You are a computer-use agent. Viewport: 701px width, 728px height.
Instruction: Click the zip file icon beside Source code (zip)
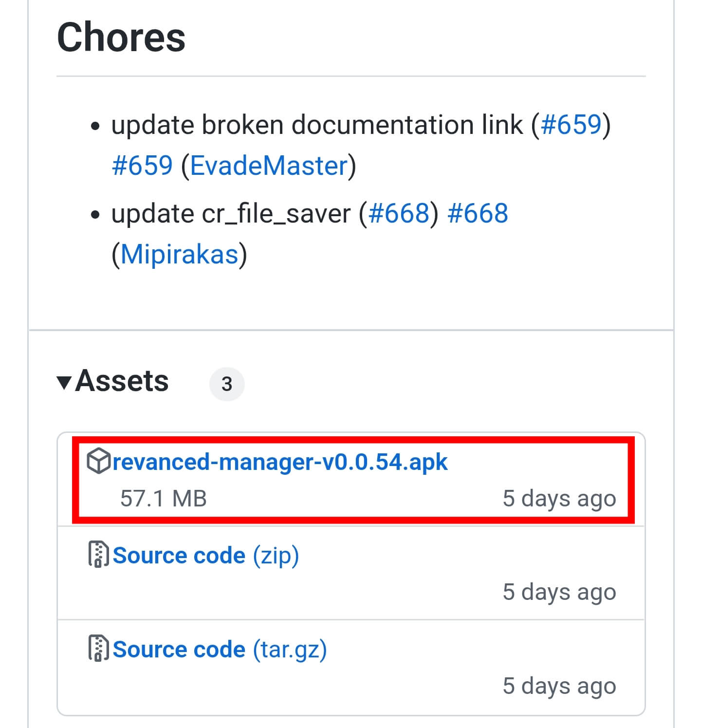[x=99, y=554]
